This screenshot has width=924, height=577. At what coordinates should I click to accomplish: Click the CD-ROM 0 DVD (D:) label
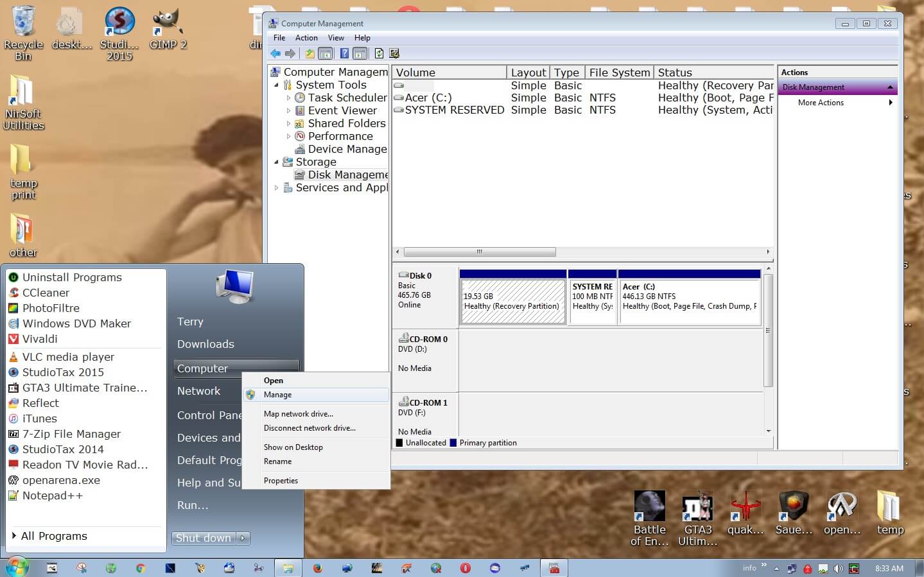click(x=425, y=360)
